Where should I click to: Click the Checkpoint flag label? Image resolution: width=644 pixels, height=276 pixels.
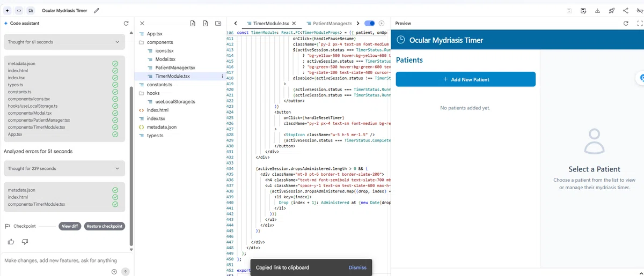click(20, 226)
